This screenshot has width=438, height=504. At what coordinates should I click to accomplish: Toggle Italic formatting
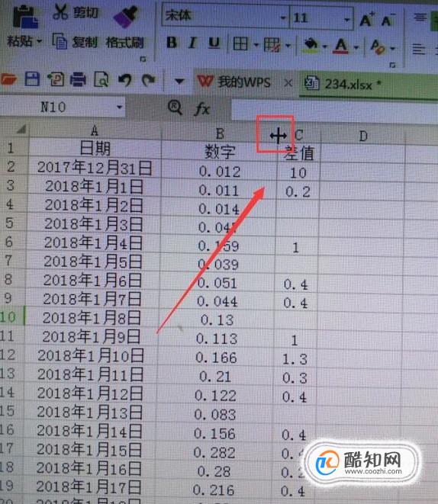(192, 43)
